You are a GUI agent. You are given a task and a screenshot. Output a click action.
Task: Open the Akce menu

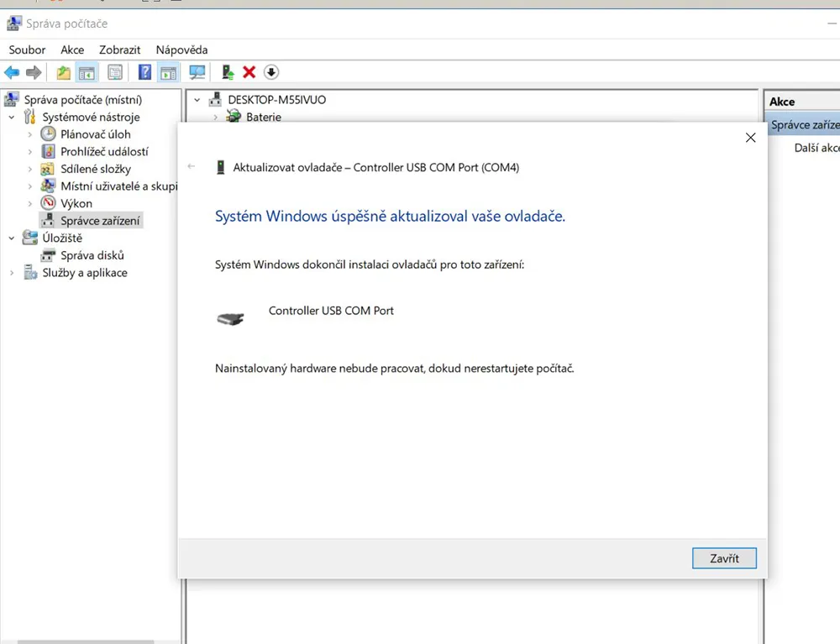point(72,50)
